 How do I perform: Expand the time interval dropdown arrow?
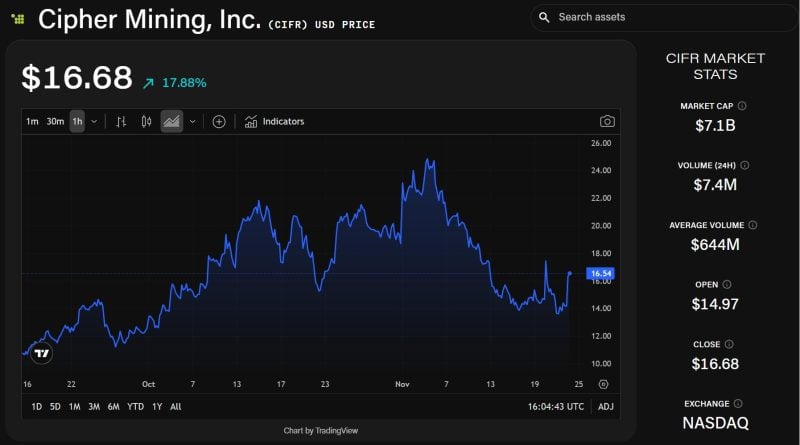tap(94, 122)
